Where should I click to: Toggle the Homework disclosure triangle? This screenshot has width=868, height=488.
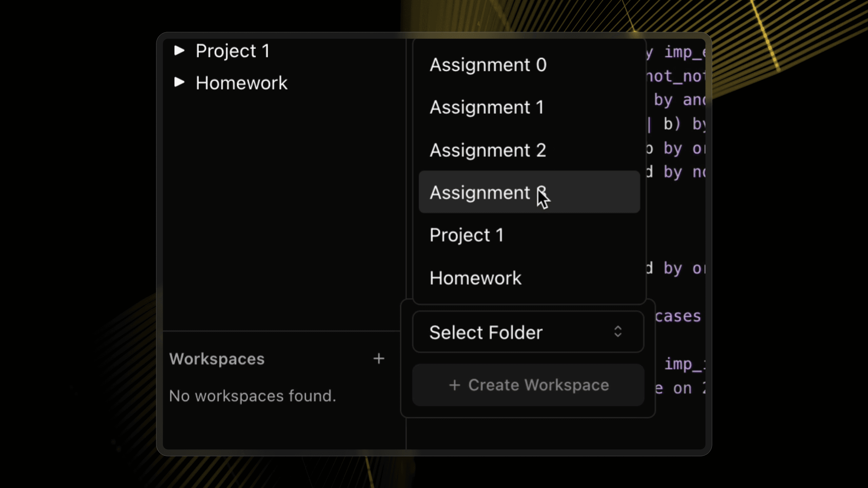[x=179, y=82]
